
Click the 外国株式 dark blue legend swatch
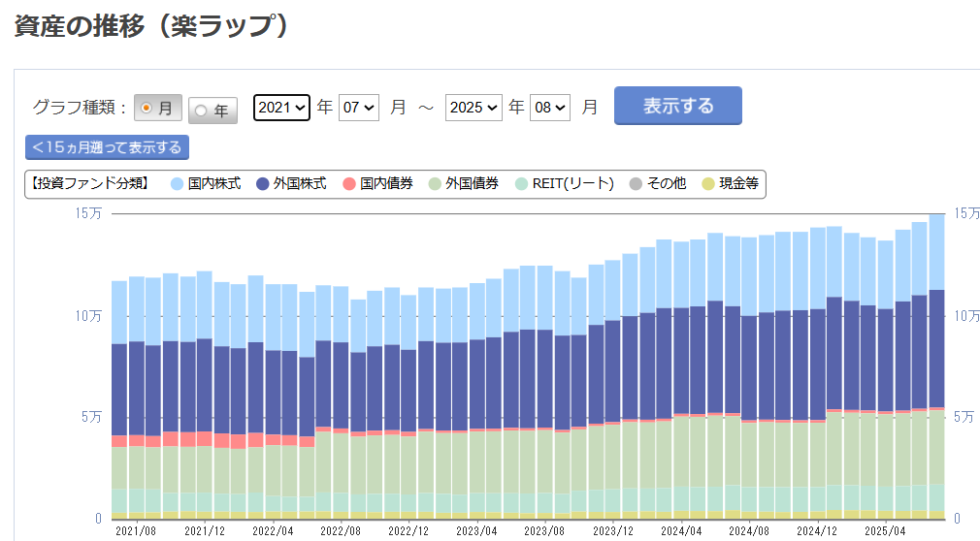(x=263, y=183)
